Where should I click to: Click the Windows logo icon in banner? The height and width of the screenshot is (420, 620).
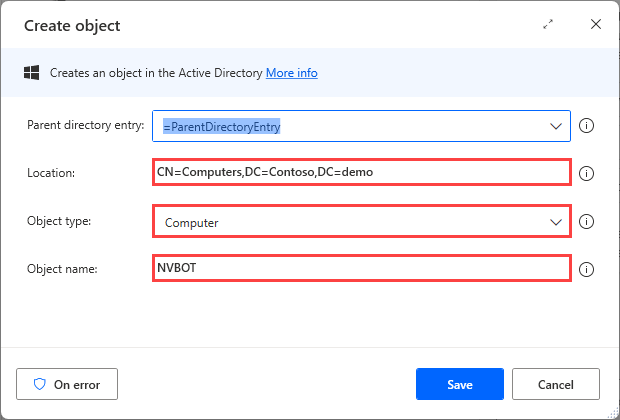31,73
